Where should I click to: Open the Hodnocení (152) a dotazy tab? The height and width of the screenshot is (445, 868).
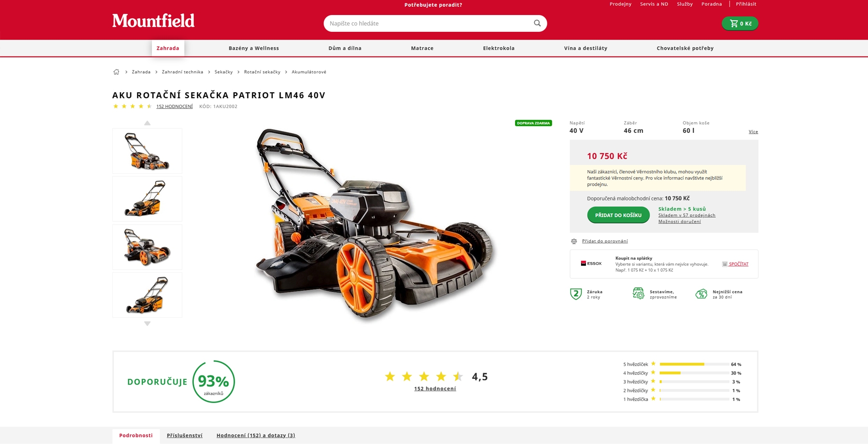(x=256, y=435)
